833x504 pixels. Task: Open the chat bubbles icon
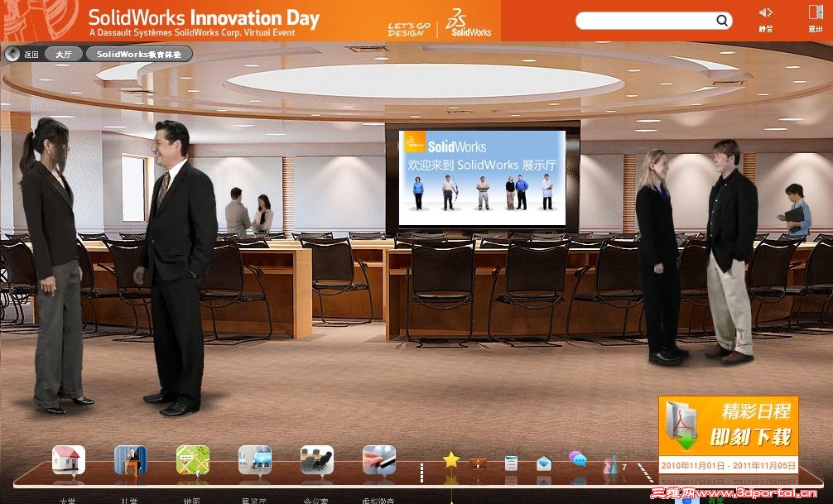click(577, 458)
